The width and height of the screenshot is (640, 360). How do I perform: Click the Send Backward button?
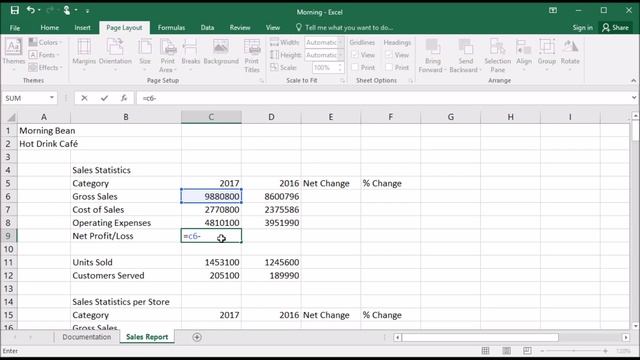point(465,56)
